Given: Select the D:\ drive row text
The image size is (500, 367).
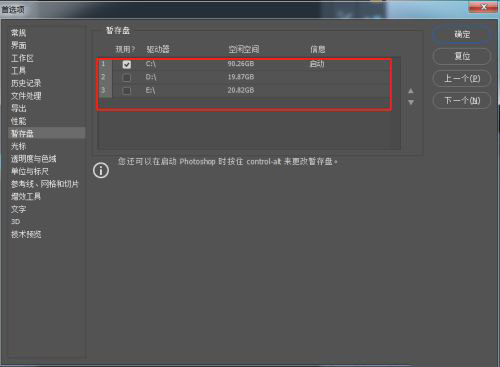Looking at the screenshot, I should tap(151, 77).
